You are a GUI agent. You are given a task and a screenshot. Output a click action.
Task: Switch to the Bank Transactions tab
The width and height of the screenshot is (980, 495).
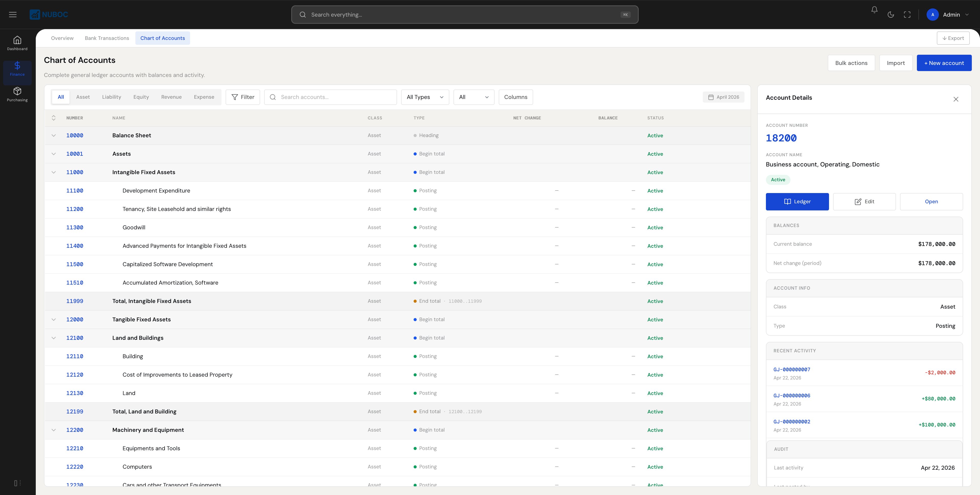pos(107,38)
